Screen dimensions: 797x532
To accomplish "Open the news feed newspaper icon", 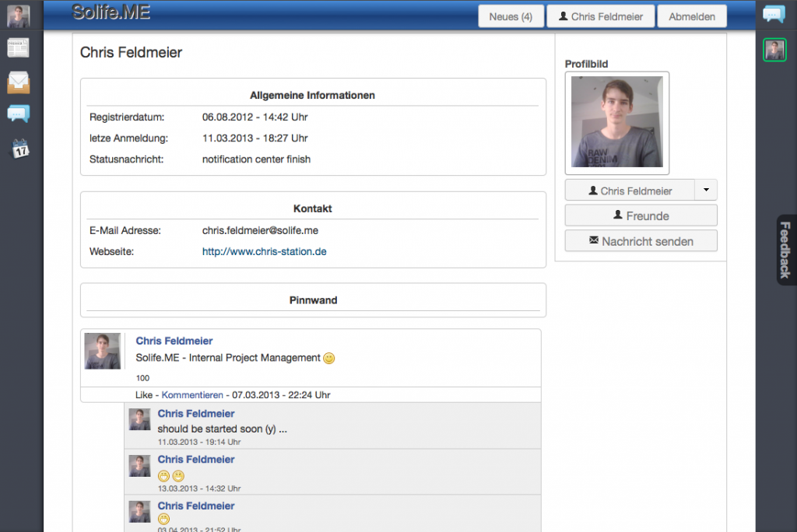I will click(x=19, y=47).
